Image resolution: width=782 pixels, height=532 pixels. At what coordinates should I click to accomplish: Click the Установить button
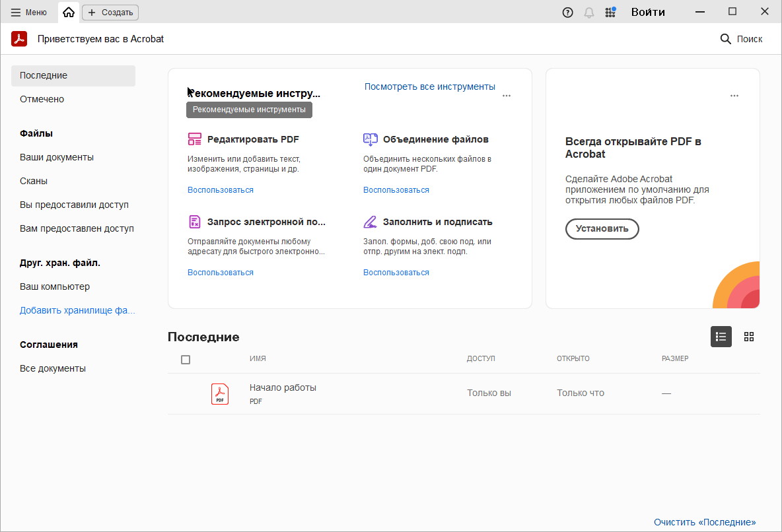click(602, 229)
